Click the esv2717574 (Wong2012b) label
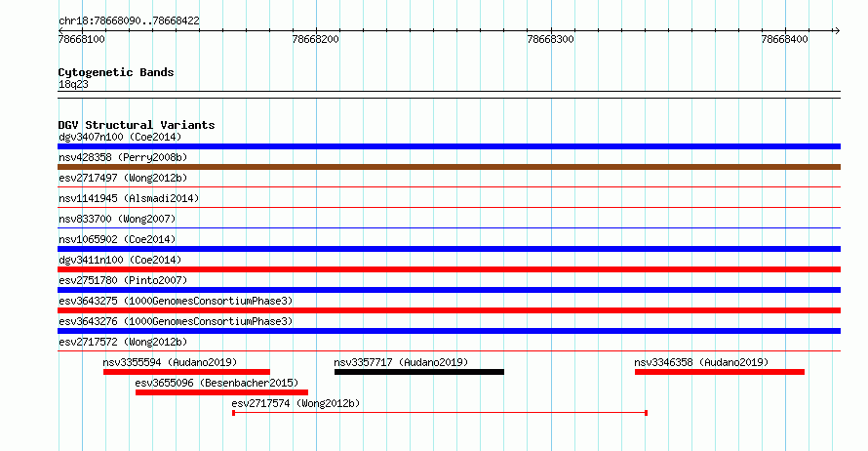Image resolution: width=868 pixels, height=451 pixels. click(296, 403)
